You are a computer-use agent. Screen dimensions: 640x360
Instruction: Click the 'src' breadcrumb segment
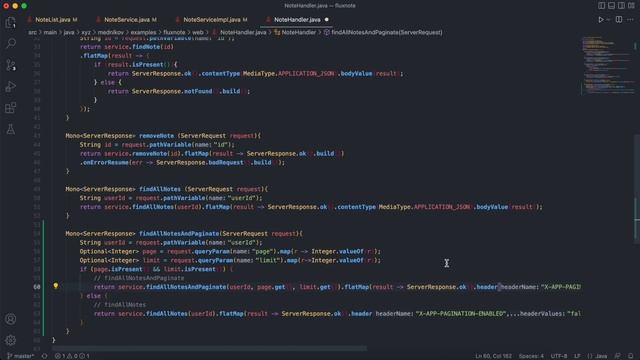click(x=32, y=32)
